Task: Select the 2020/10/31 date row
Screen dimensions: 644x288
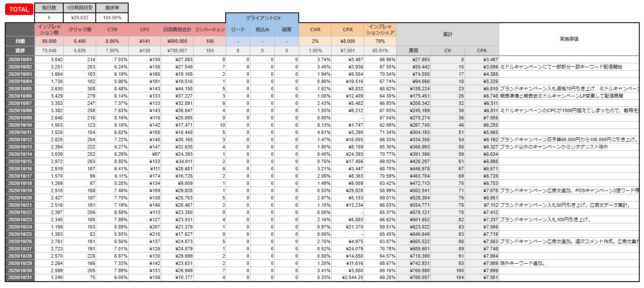Action: 20,278
